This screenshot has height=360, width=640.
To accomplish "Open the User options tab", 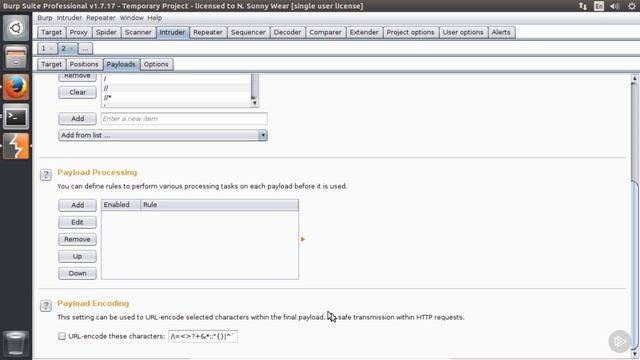I will (x=463, y=32).
